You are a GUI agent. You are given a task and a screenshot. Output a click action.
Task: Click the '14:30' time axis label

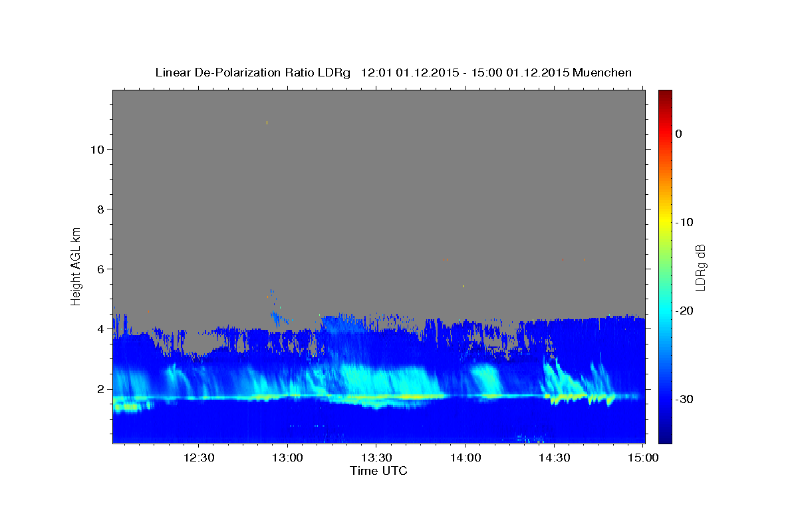click(x=553, y=458)
